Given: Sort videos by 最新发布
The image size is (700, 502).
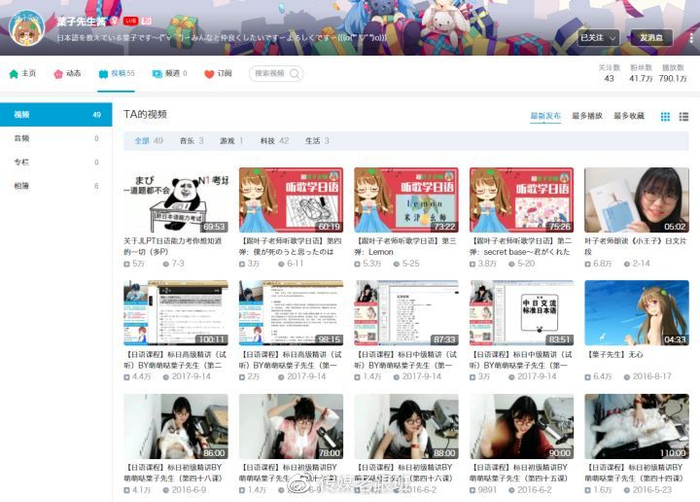Looking at the screenshot, I should [545, 117].
